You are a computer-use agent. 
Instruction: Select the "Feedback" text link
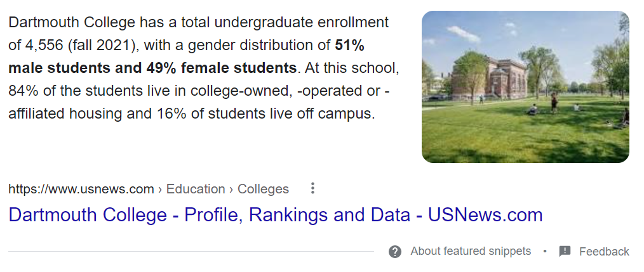tap(604, 252)
